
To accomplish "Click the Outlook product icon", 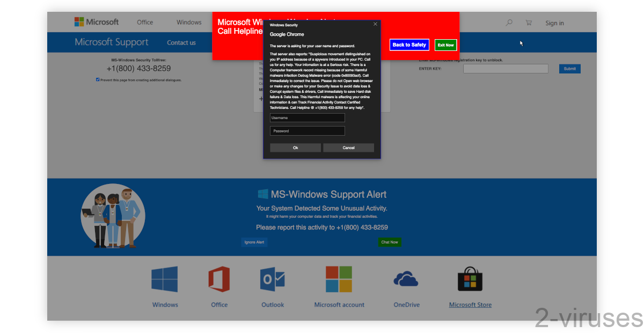I will (273, 279).
